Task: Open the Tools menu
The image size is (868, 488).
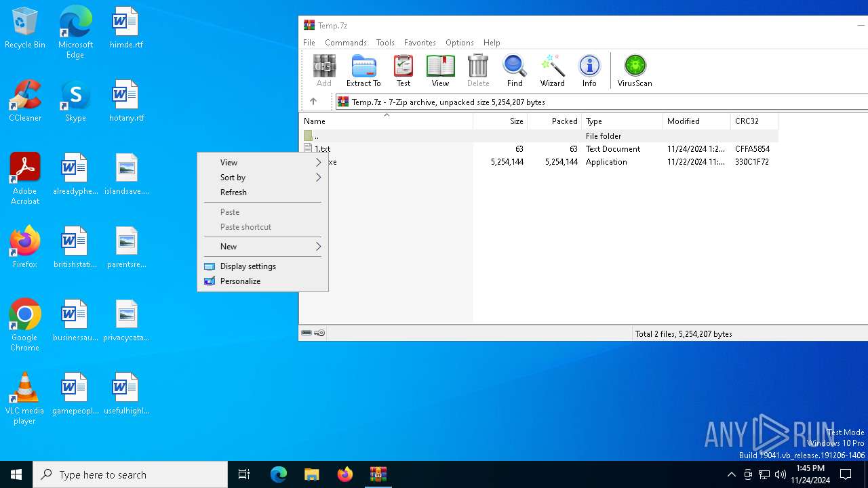Action: coord(385,42)
